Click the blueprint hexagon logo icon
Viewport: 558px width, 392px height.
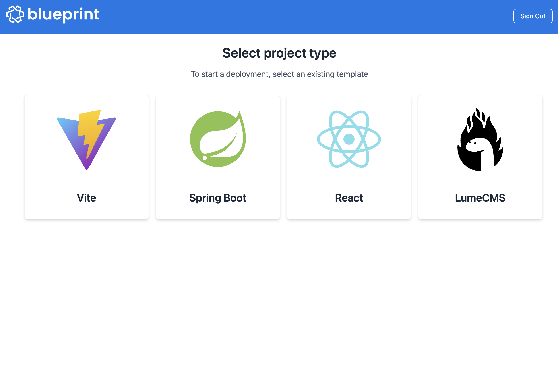click(15, 14)
